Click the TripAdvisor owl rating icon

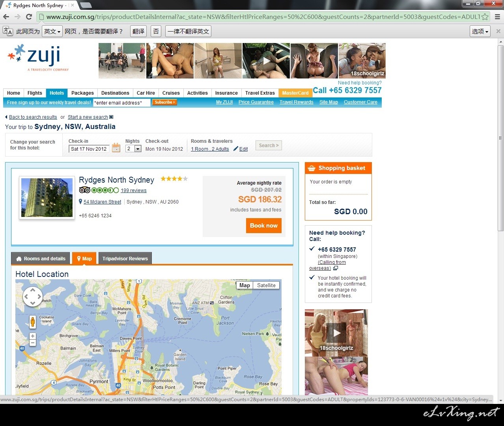84,190
